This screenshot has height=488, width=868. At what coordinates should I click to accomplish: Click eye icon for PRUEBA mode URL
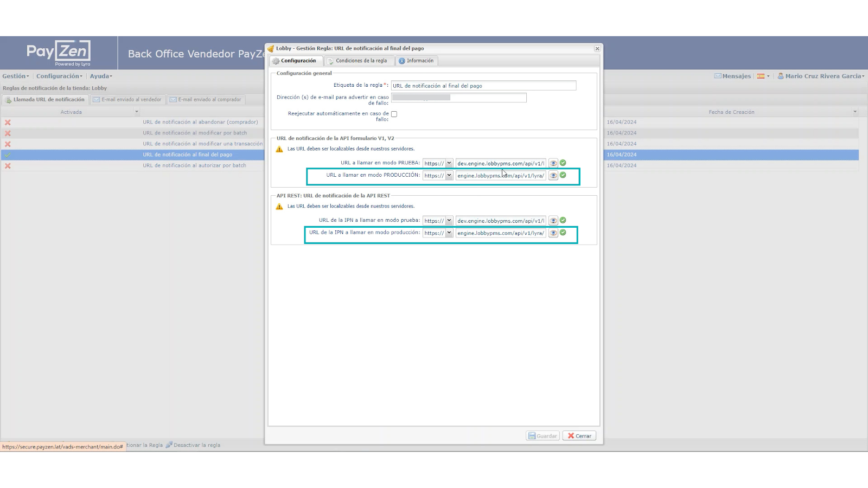coord(553,163)
